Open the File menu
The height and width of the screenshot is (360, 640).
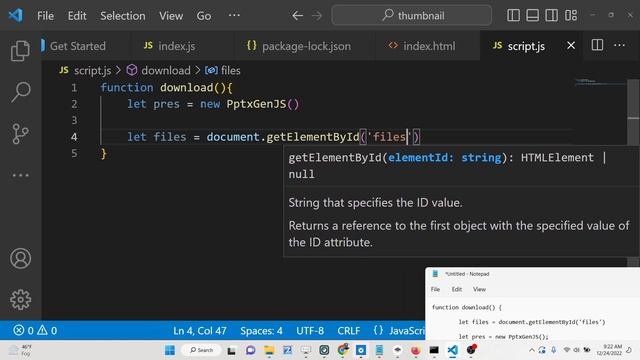(45, 16)
